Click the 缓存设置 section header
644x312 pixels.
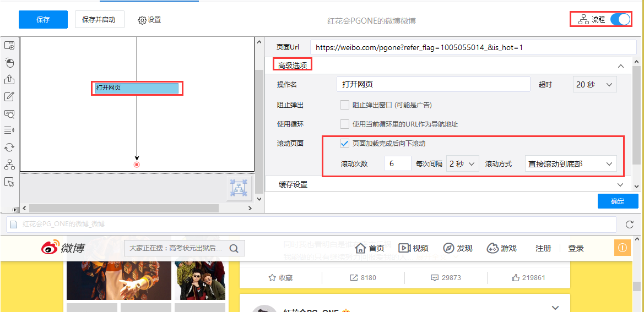pos(448,184)
